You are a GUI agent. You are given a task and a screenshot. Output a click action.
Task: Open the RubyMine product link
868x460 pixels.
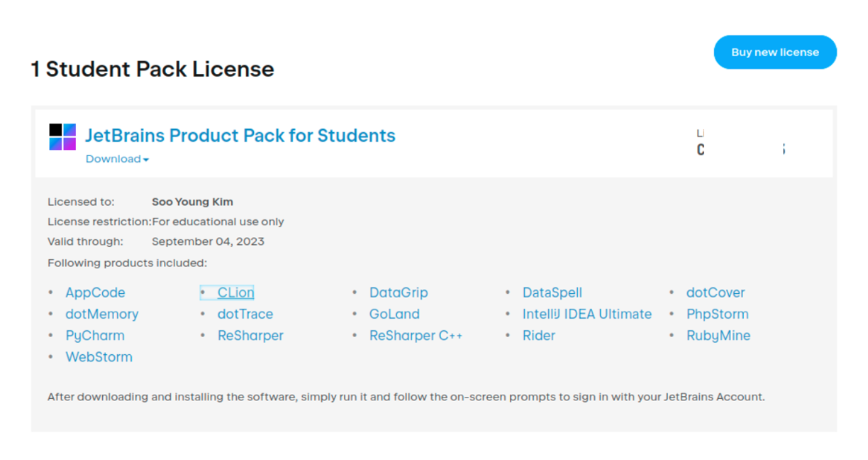(x=718, y=336)
